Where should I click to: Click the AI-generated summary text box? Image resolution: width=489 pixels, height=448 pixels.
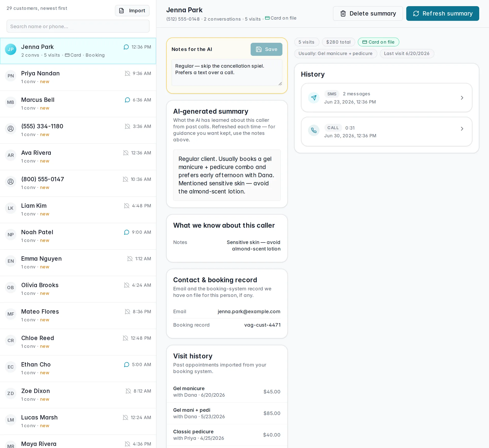(227, 175)
